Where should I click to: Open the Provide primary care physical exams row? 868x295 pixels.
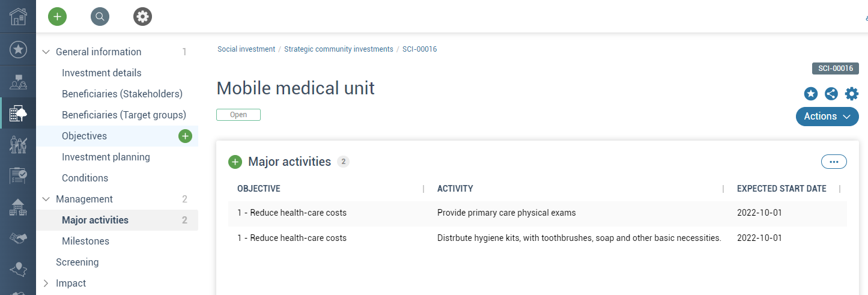538,213
